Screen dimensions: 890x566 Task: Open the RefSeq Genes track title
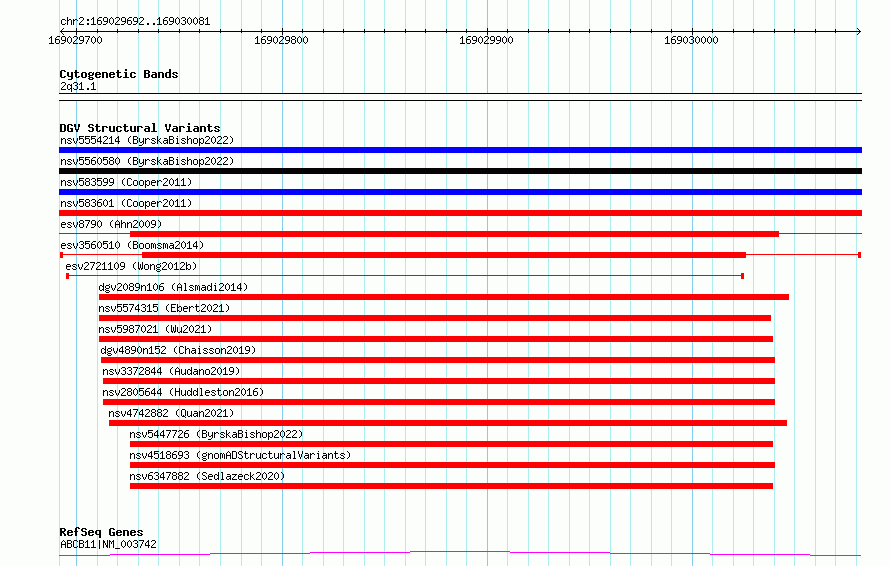point(102,532)
